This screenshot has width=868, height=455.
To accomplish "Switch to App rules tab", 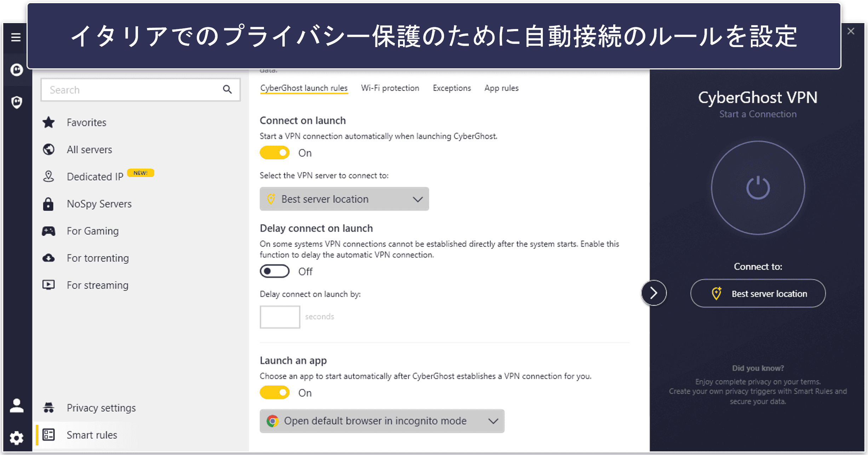I will tap(501, 88).
